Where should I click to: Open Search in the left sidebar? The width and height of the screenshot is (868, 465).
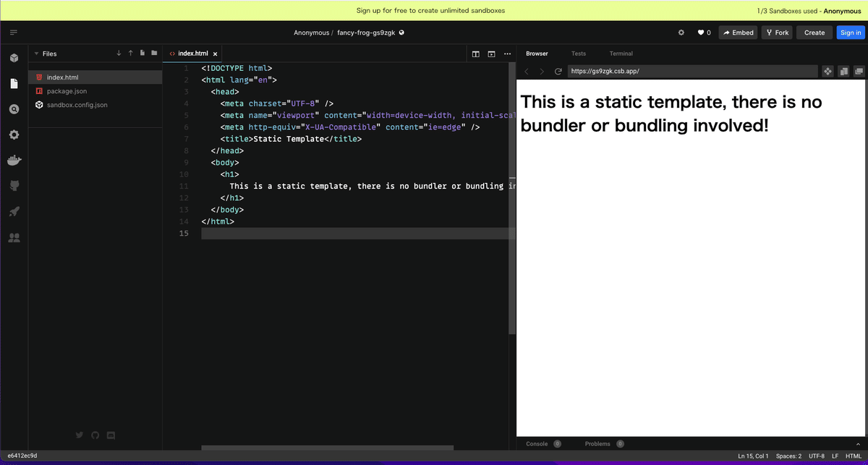coord(14,109)
